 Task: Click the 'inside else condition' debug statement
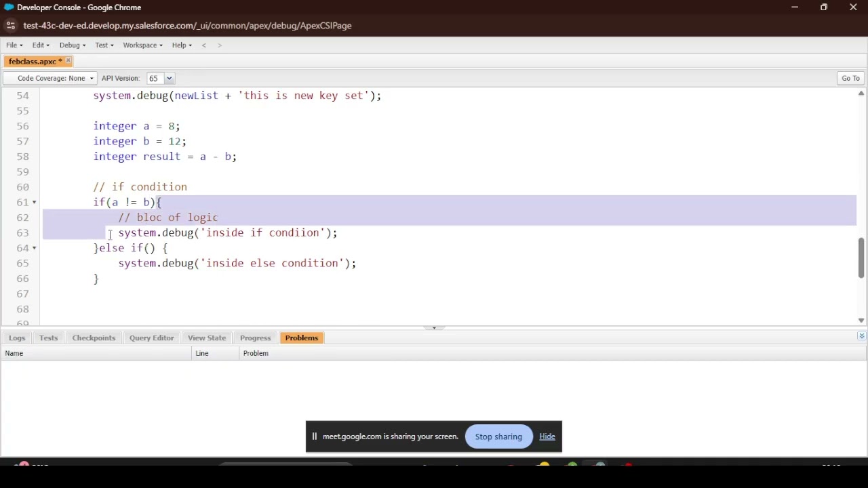pos(237,263)
